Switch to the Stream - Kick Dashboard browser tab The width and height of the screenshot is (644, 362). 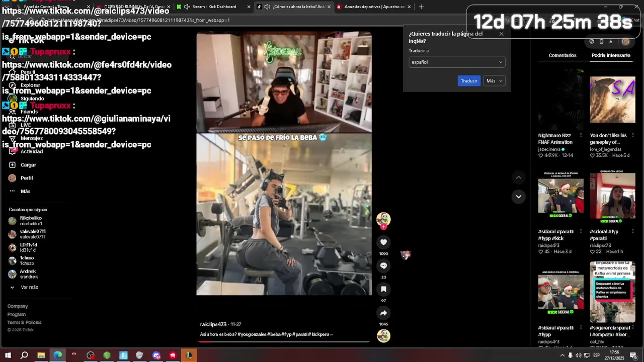[214, 7]
